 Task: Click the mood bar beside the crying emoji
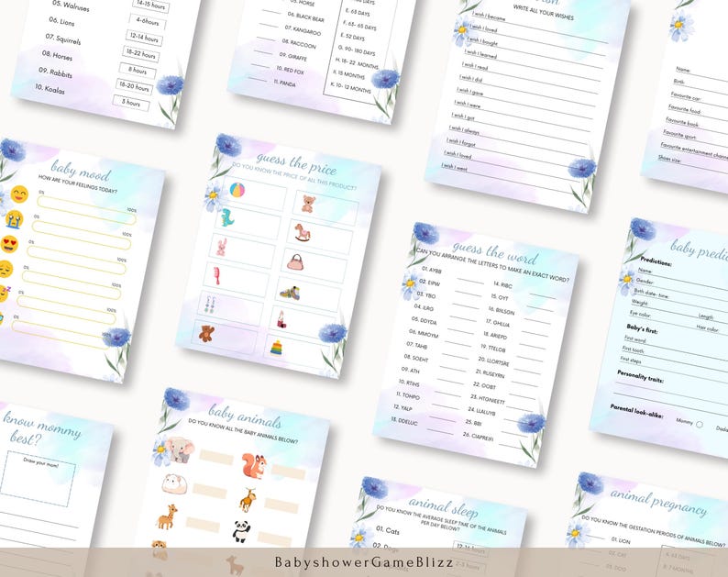pos(82,235)
